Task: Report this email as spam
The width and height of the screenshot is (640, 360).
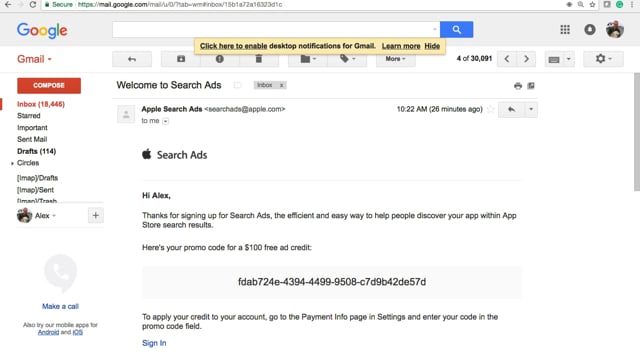Action: click(220, 59)
